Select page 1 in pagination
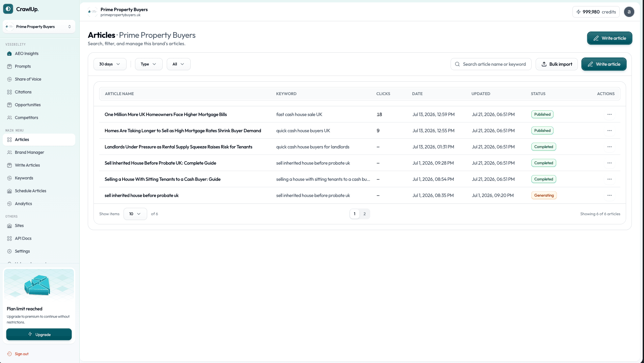This screenshot has height=363, width=644. (354, 214)
